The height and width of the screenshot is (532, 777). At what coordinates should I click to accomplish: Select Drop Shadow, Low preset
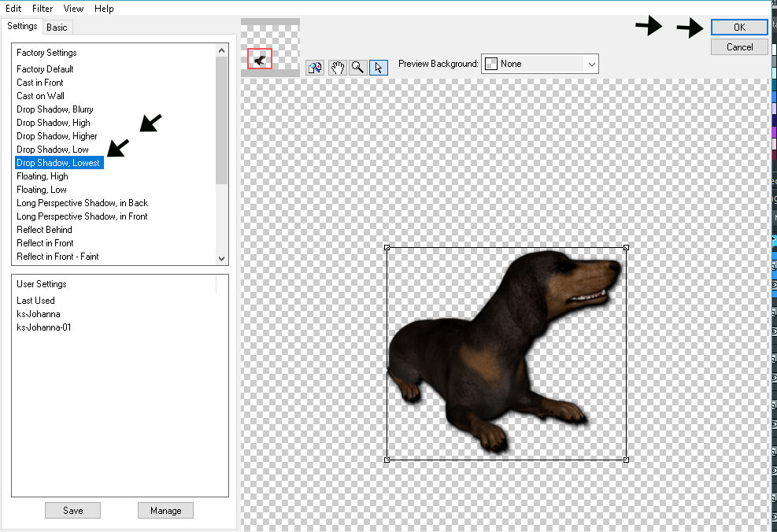point(53,150)
